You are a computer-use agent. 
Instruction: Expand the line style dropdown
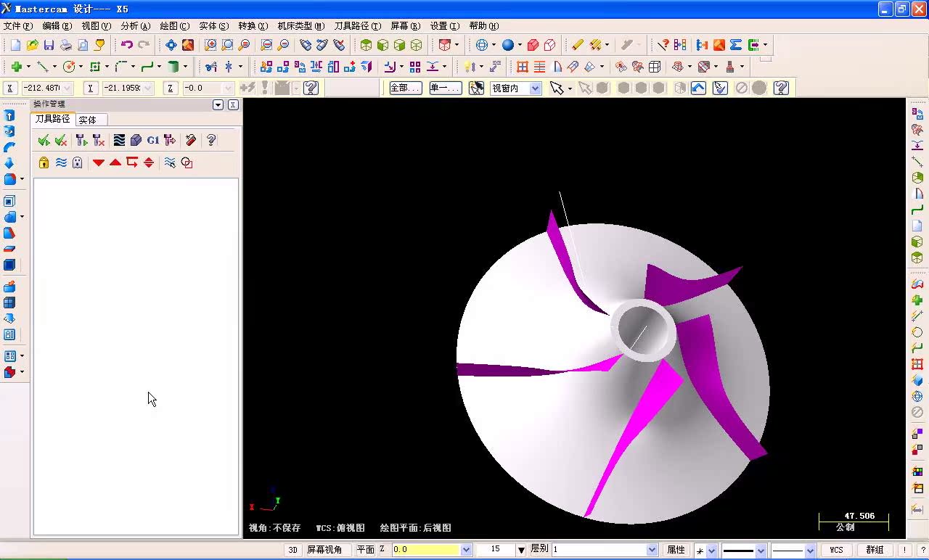click(761, 551)
